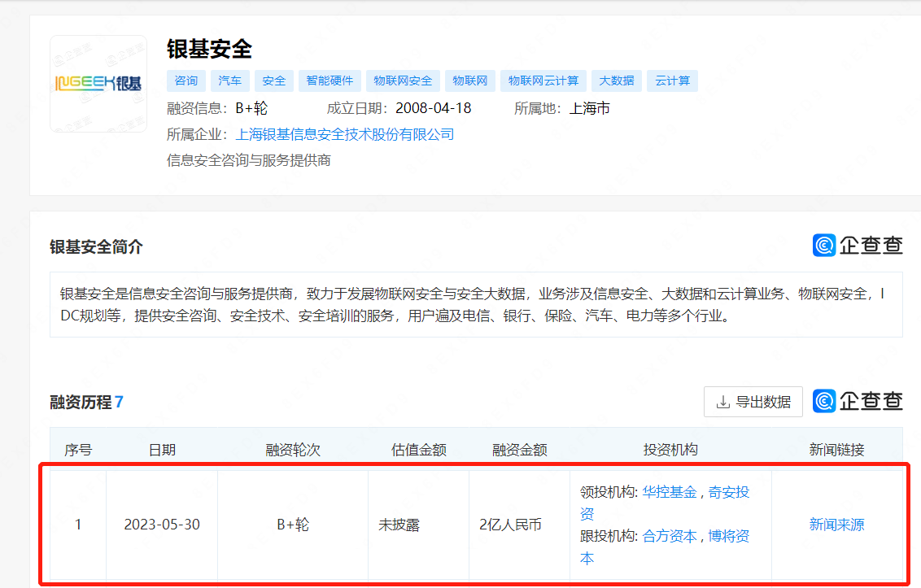Click the 融资金额 column header
Screen dimensions: 921x588
point(520,450)
